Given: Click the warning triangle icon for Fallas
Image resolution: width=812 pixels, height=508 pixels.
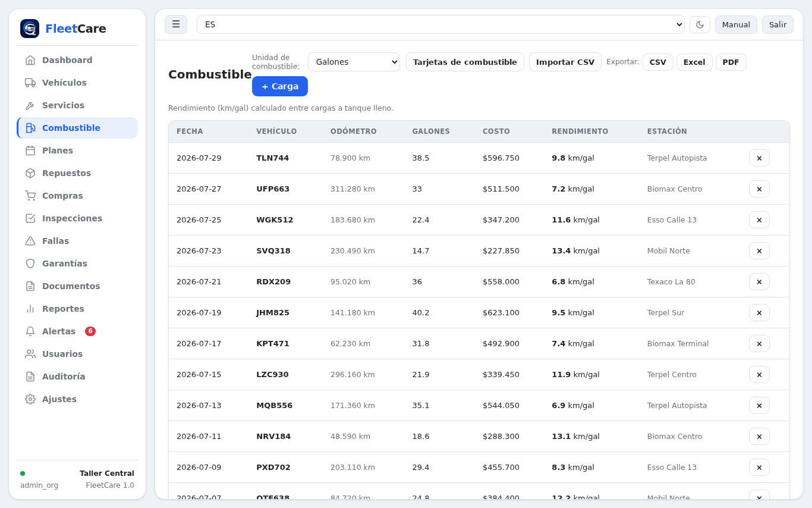Looking at the screenshot, I should click(30, 241).
